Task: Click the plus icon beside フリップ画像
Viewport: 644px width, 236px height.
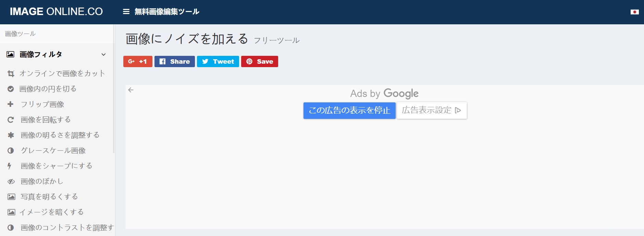Action: [11, 104]
